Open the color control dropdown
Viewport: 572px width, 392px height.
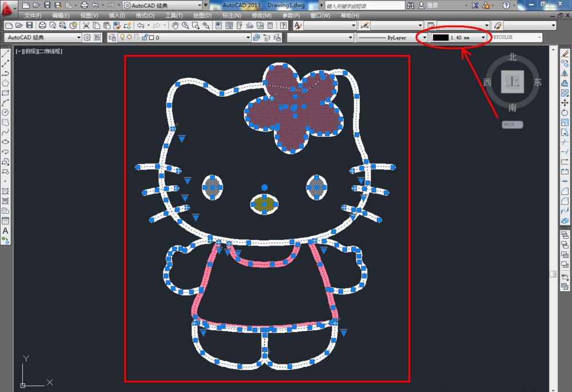pyautogui.click(x=321, y=37)
